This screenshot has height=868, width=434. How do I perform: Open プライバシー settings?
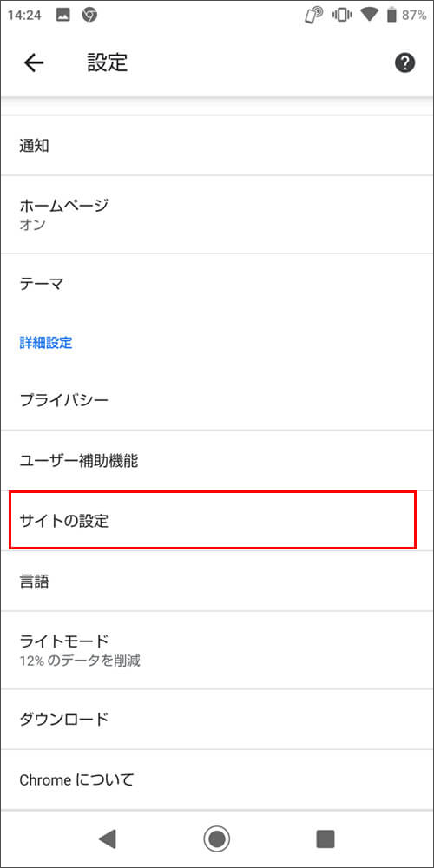pos(217,399)
